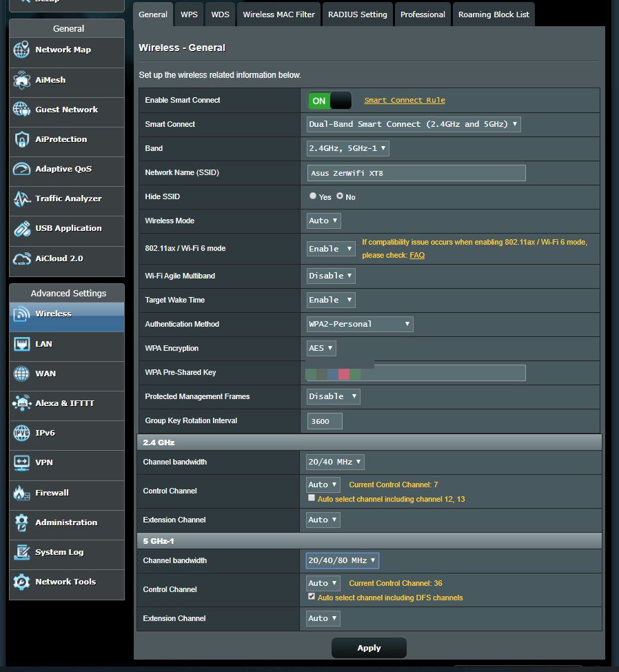Open the USB Application icon
The height and width of the screenshot is (672, 619).
point(21,228)
